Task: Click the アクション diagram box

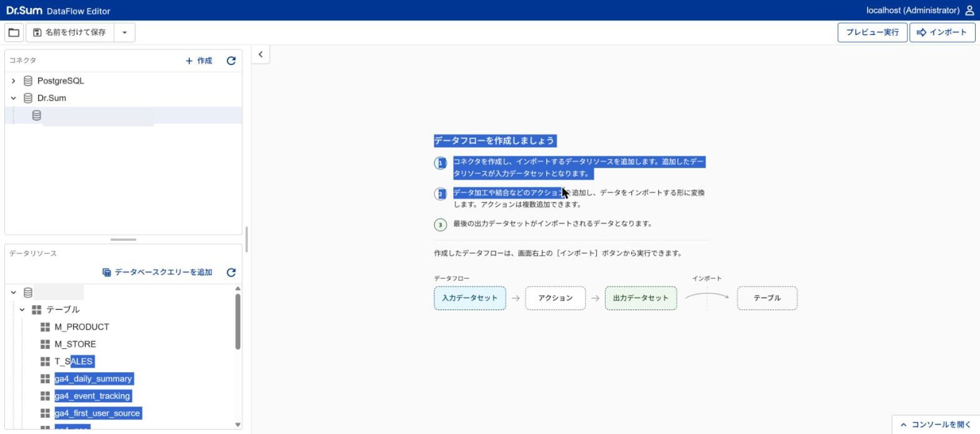Action: click(x=556, y=298)
